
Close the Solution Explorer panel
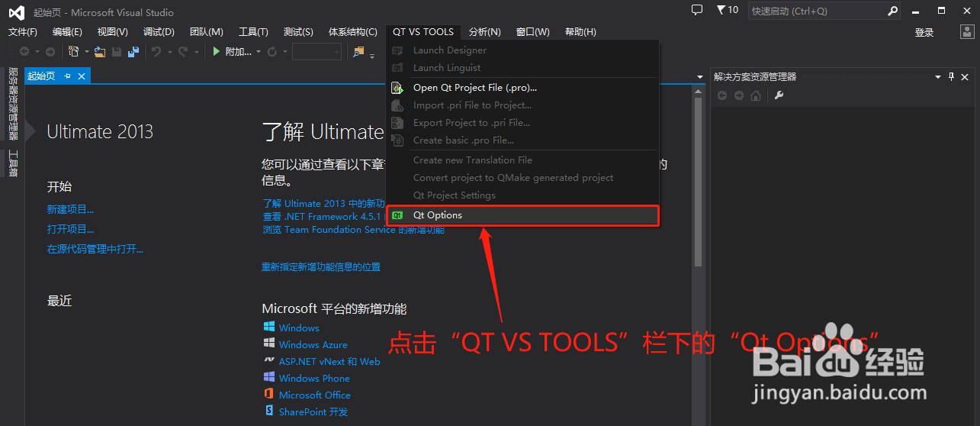(x=965, y=76)
